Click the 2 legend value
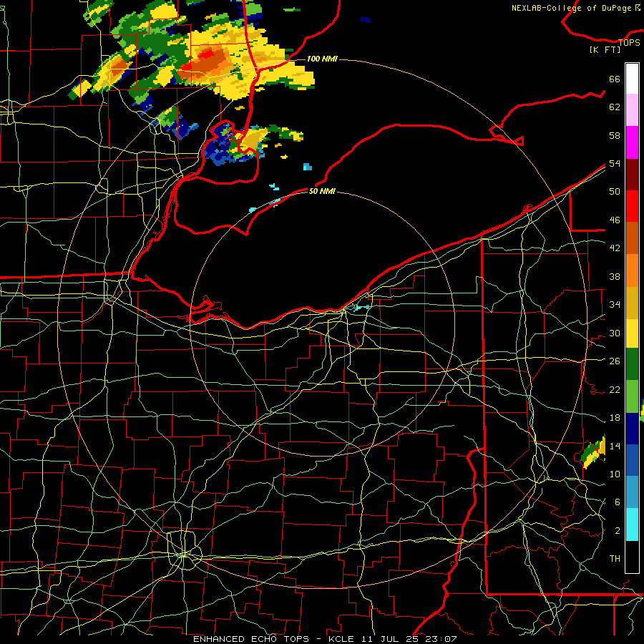 [x=617, y=531]
